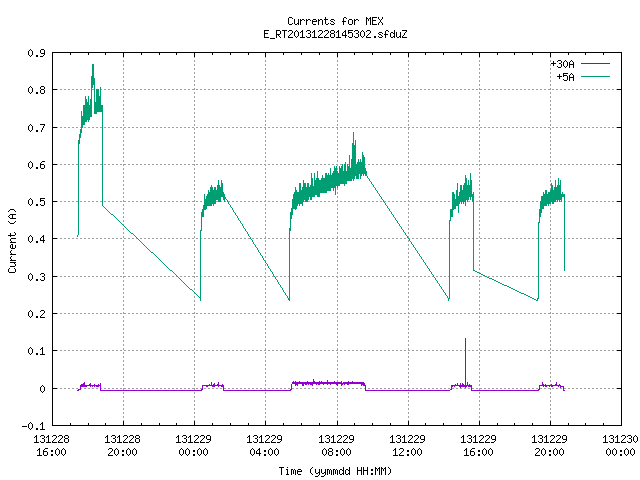Click the 0.1 y-axis tick label
The height and width of the screenshot is (480, 640).
click(x=36, y=351)
